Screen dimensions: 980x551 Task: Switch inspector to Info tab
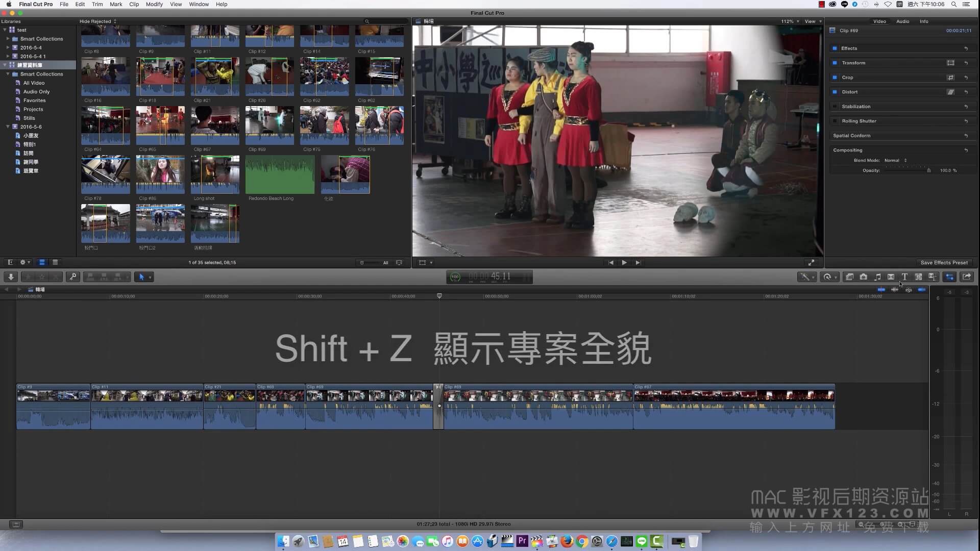click(x=924, y=21)
